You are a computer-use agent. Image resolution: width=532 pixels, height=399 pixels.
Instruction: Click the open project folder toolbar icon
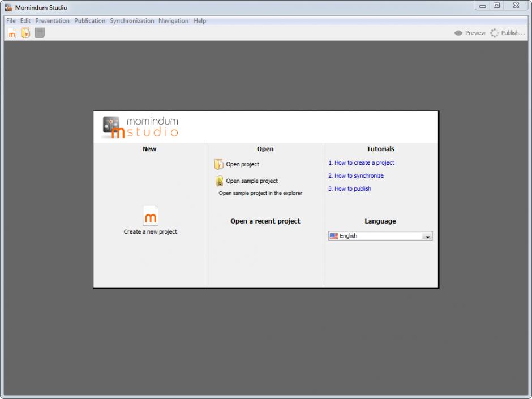click(25, 33)
